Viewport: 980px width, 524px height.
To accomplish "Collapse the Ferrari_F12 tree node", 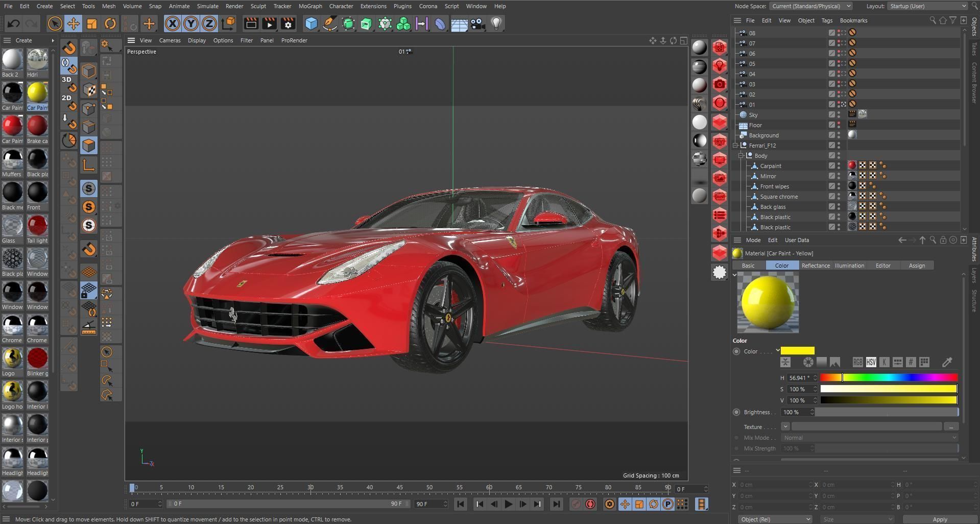I will click(x=735, y=146).
